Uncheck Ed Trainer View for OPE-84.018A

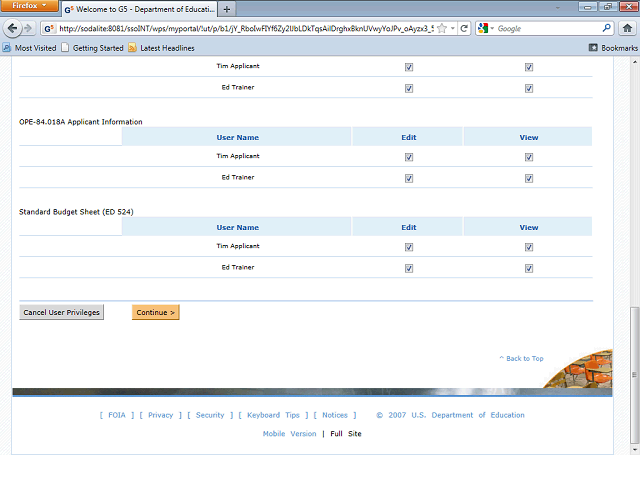529,178
